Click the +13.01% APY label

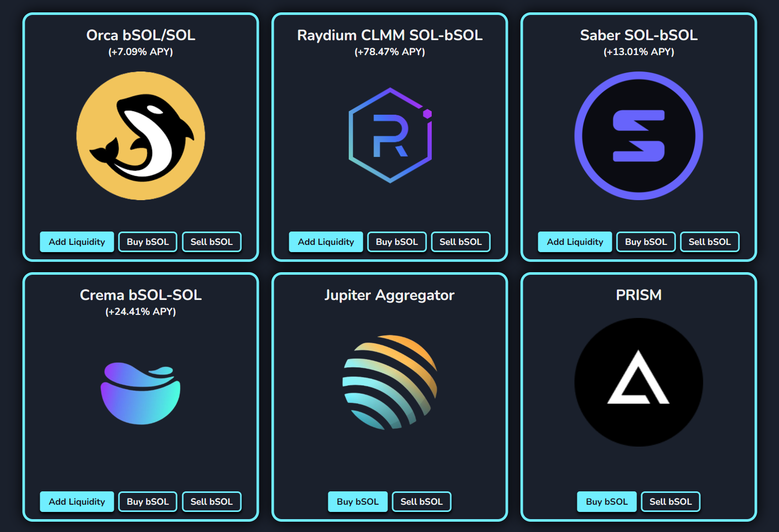click(639, 52)
